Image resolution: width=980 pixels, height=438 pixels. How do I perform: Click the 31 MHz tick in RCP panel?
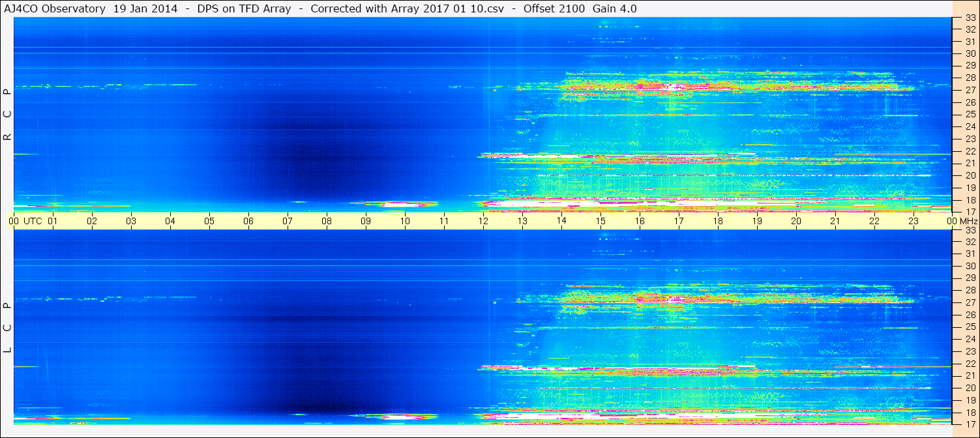click(x=970, y=42)
